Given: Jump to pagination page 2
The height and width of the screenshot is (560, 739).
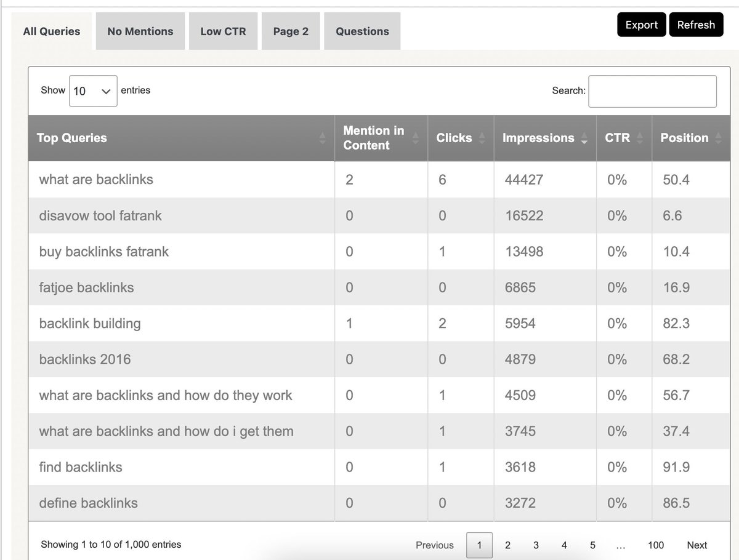Looking at the screenshot, I should 507,545.
